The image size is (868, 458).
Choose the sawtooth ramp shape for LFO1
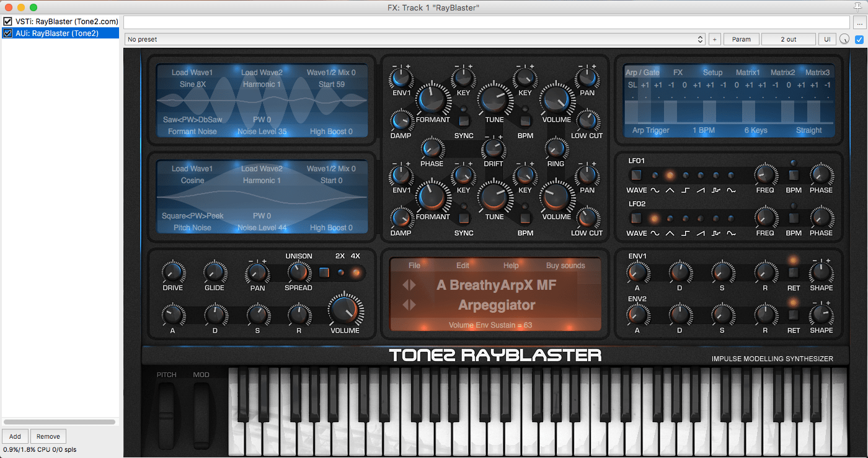(701, 176)
